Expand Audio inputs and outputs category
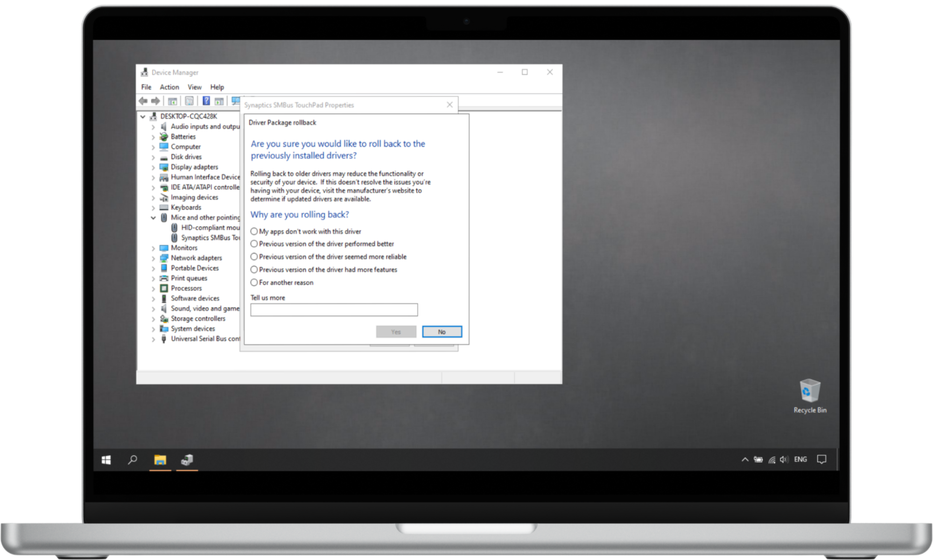The height and width of the screenshot is (560, 933). tap(153, 127)
